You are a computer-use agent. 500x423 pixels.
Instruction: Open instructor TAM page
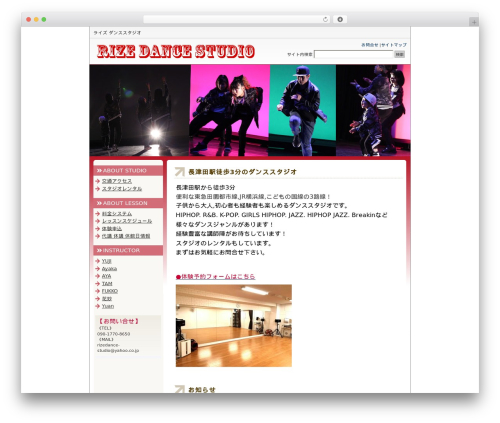pos(107,284)
